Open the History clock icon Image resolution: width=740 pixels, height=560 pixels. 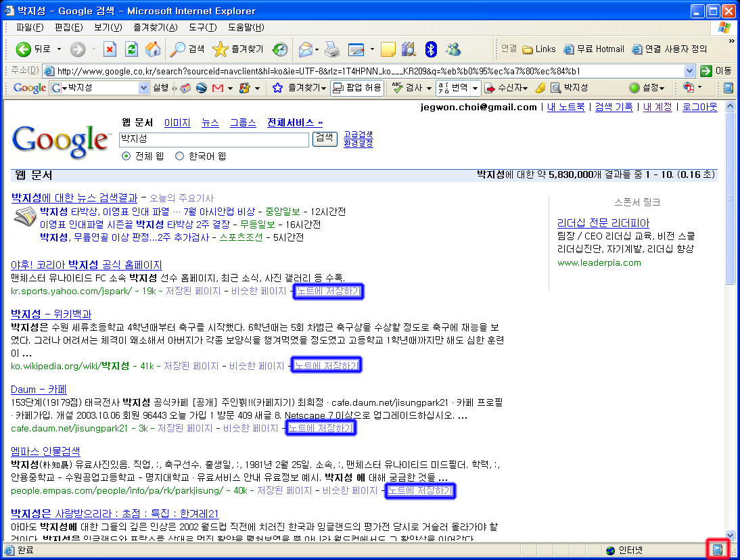tap(280, 49)
